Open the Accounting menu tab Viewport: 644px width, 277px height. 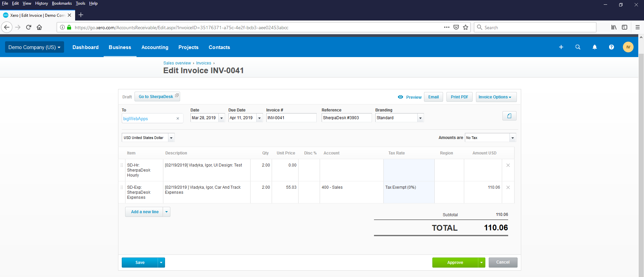pyautogui.click(x=155, y=47)
